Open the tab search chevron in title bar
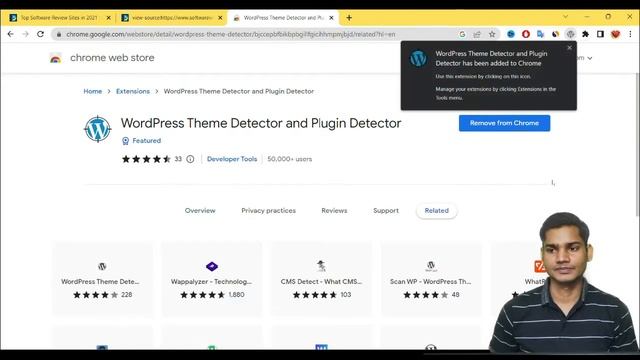 click(565, 17)
